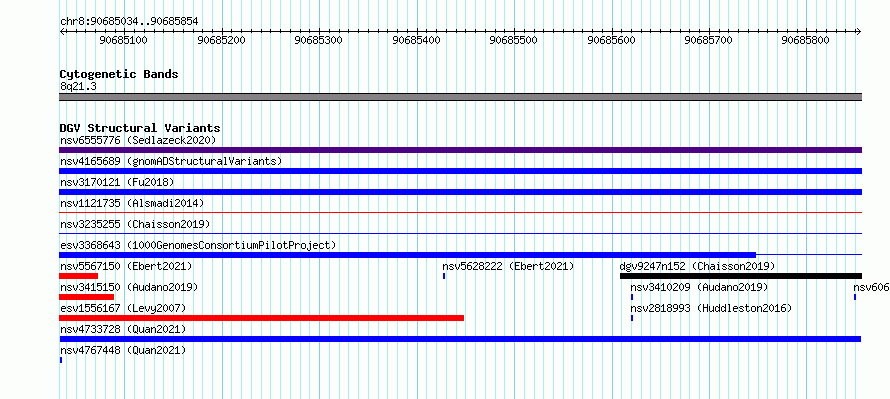The image size is (890, 399).
Task: Click the Cytogenetic Bands track title
Action: (119, 74)
